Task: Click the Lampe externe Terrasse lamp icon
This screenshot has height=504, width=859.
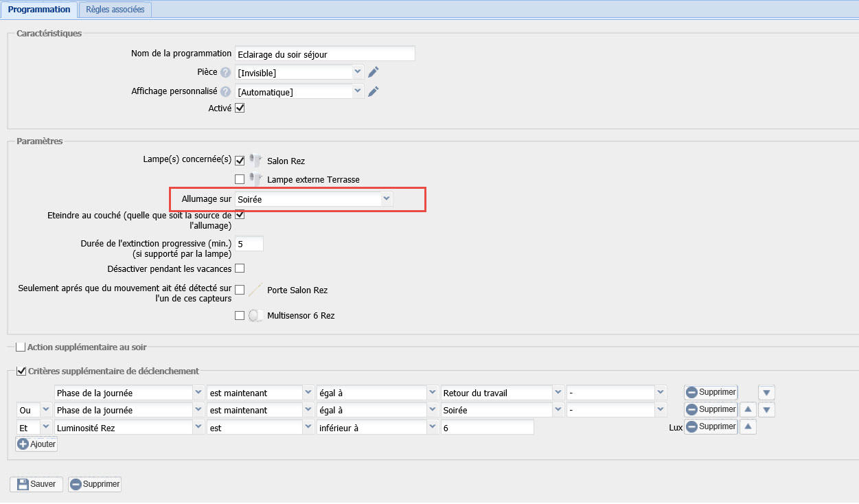Action: (x=256, y=179)
